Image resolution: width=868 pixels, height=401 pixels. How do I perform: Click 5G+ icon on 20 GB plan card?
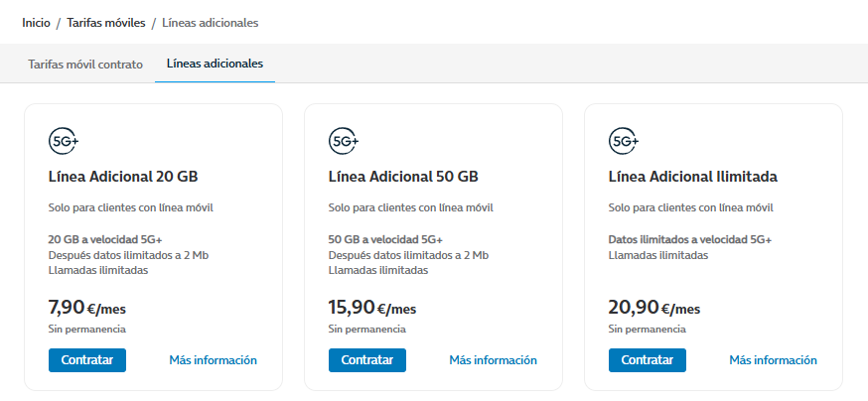pyautogui.click(x=64, y=142)
